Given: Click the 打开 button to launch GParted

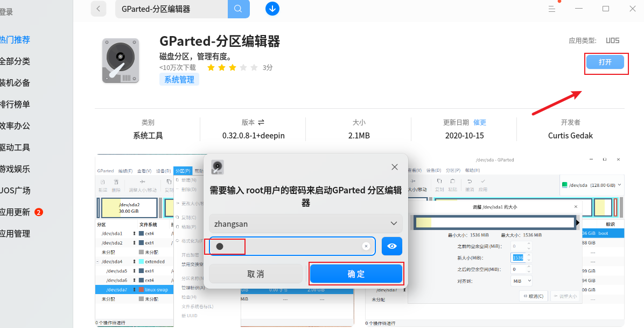Looking at the screenshot, I should (x=605, y=62).
